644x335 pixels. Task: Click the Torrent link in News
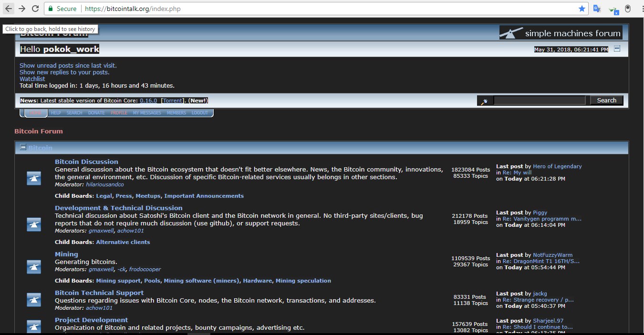point(173,101)
